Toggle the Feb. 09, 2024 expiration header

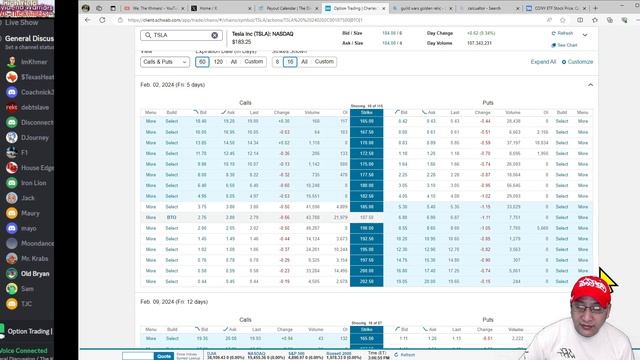(174, 302)
